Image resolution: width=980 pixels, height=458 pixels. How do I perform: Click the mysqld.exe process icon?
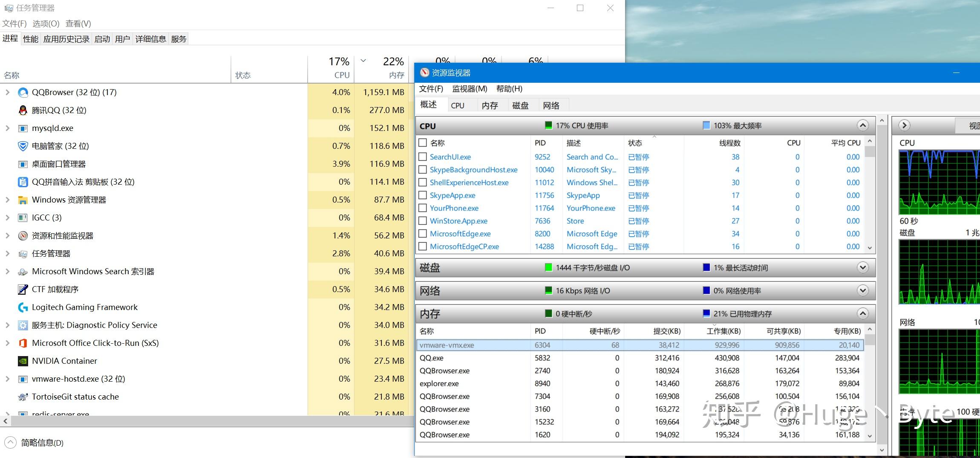[x=23, y=128]
